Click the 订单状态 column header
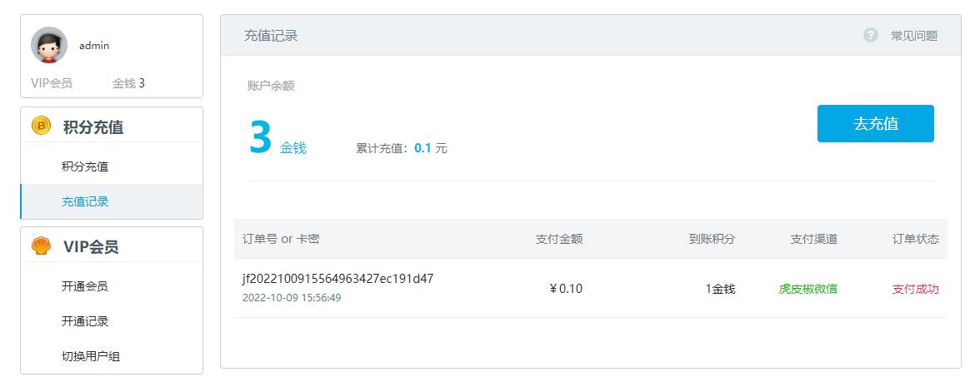 point(916,239)
